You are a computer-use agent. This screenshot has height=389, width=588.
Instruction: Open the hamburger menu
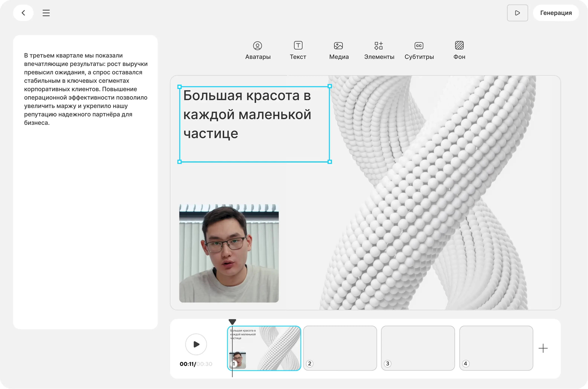[x=46, y=13]
